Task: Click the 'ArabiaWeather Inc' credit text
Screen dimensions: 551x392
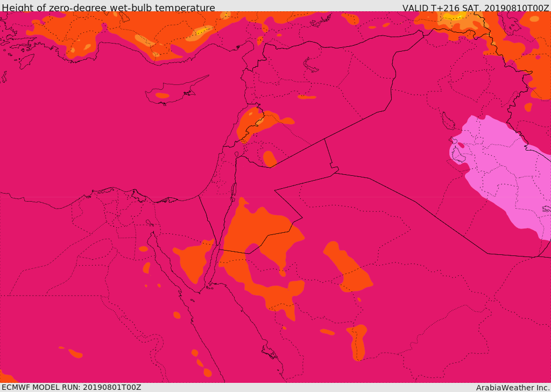Action: click(x=513, y=388)
